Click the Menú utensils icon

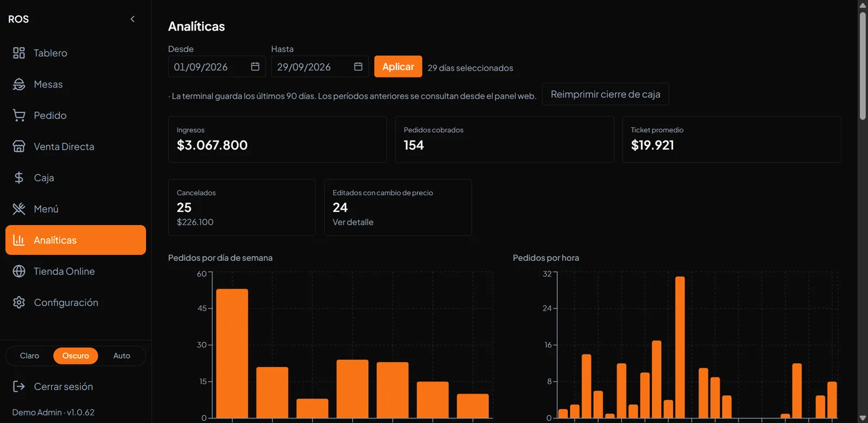coord(19,209)
